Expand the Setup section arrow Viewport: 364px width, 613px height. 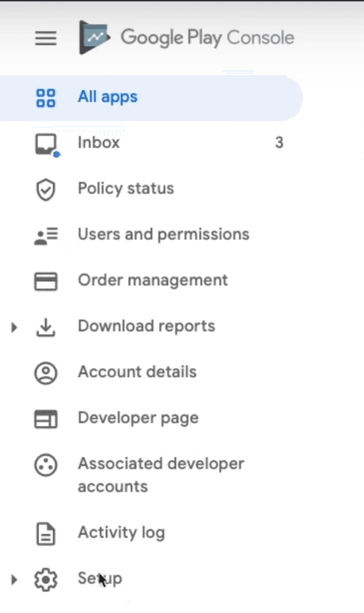pos(14,580)
